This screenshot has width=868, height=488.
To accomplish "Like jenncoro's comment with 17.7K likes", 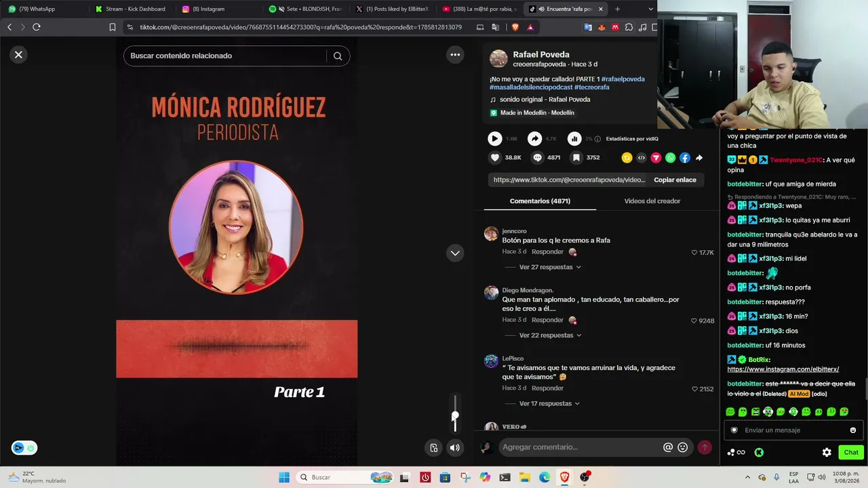I will click(x=694, y=253).
